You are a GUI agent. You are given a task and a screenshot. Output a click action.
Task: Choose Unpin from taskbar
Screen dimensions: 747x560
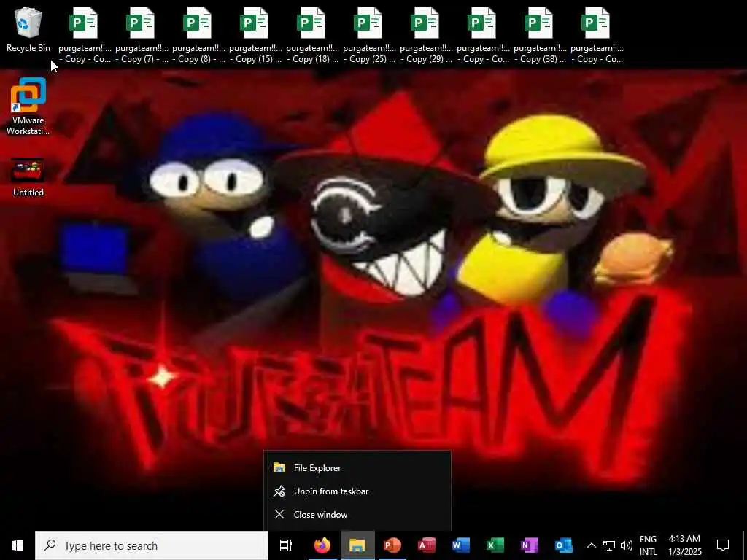pos(357,491)
